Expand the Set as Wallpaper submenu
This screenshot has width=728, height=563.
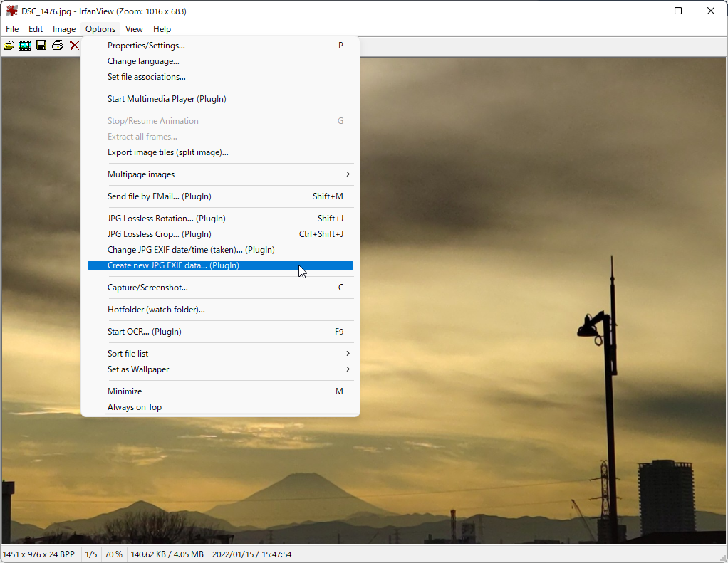pyautogui.click(x=221, y=369)
